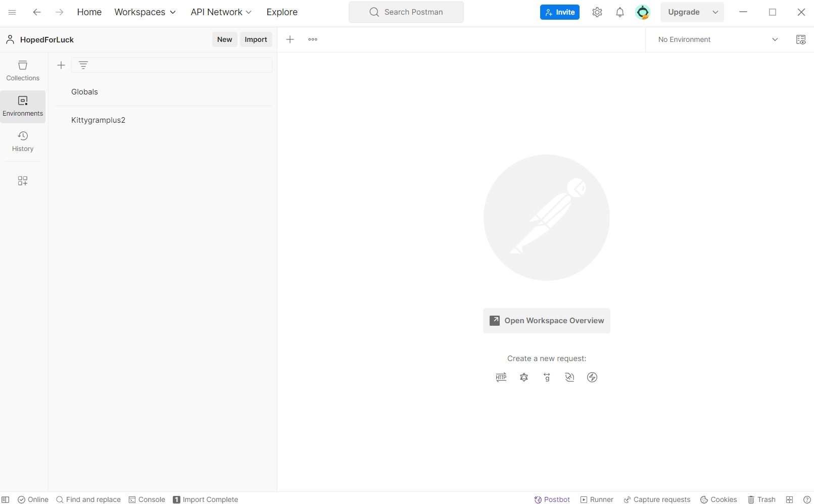The image size is (814, 504).
Task: Open Find and replace
Action: pos(88,499)
